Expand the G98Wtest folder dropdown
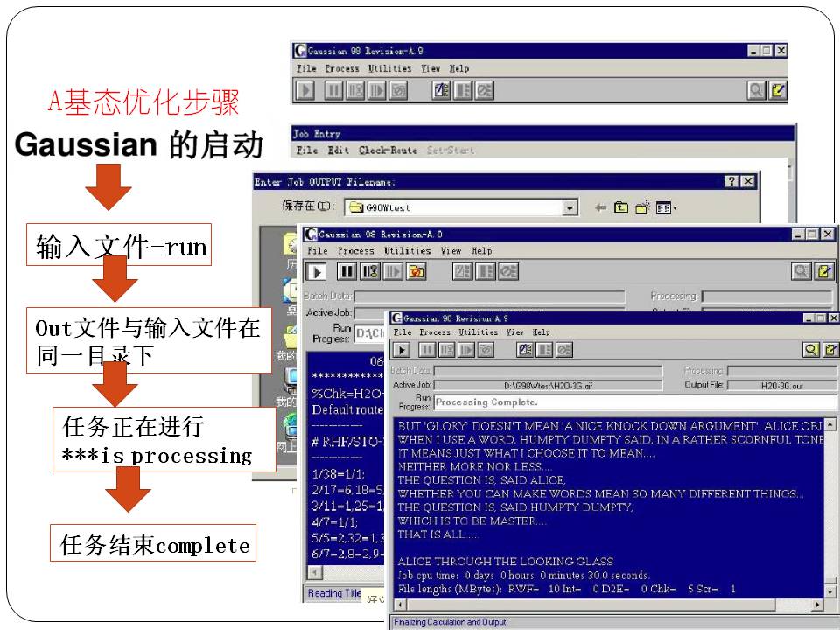The image size is (840, 630). [570, 207]
